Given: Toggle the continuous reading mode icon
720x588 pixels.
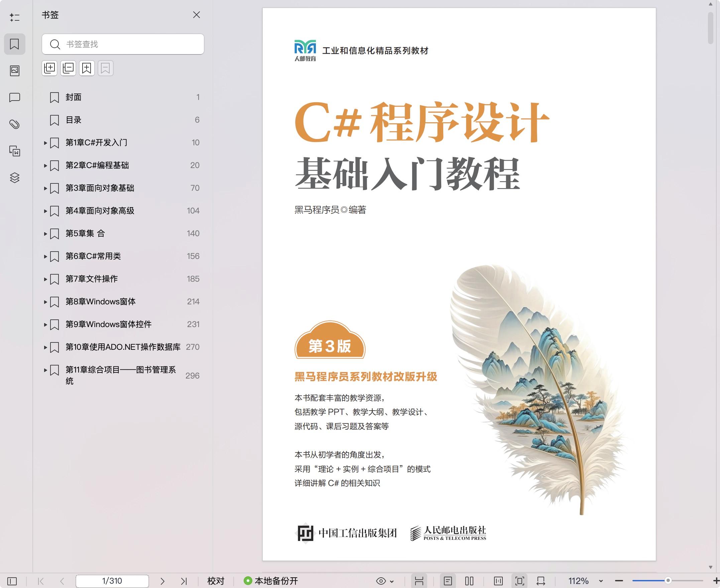Looking at the screenshot, I should point(419,581).
